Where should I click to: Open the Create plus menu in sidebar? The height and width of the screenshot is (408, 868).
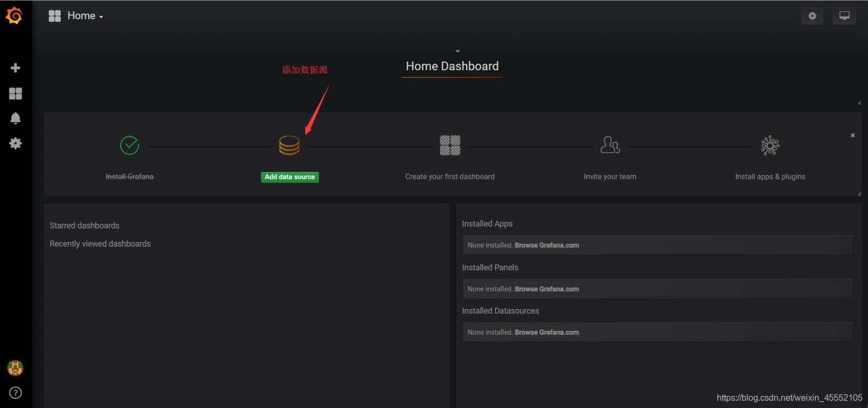[x=16, y=68]
